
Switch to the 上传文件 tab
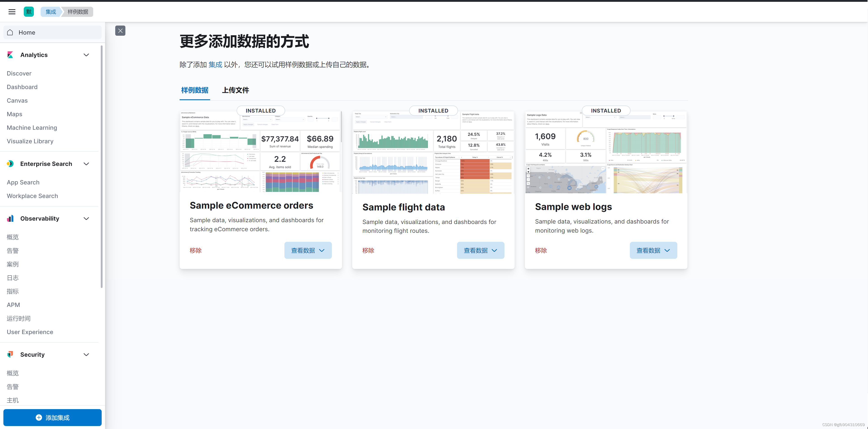click(235, 90)
